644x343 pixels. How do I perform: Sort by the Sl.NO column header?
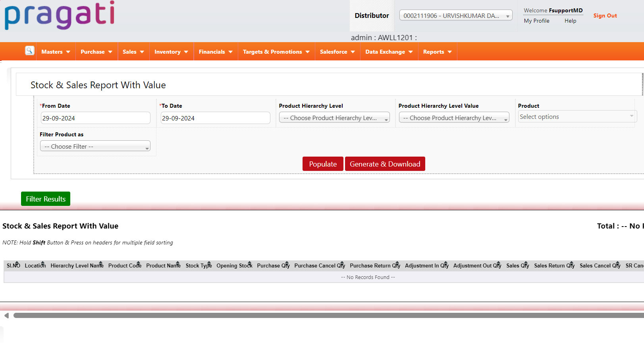[x=13, y=265]
